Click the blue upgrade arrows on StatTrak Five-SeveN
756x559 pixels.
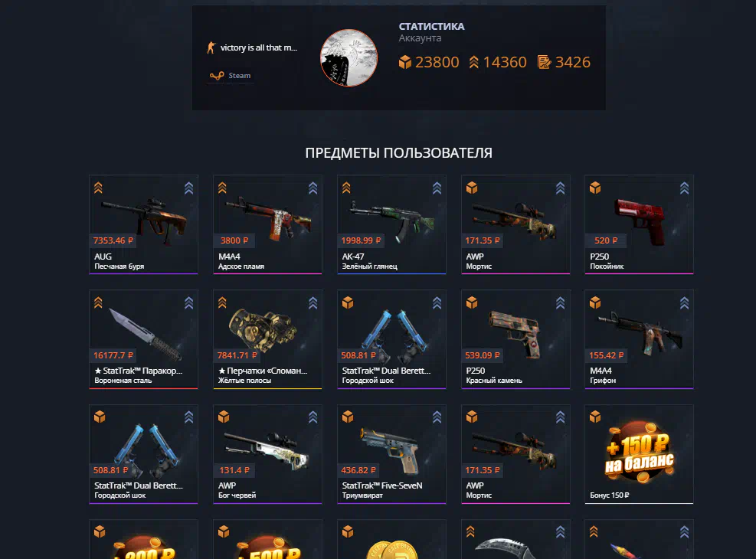[437, 417]
